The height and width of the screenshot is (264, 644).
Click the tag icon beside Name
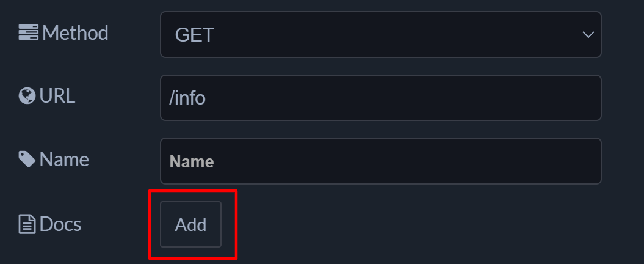[27, 159]
